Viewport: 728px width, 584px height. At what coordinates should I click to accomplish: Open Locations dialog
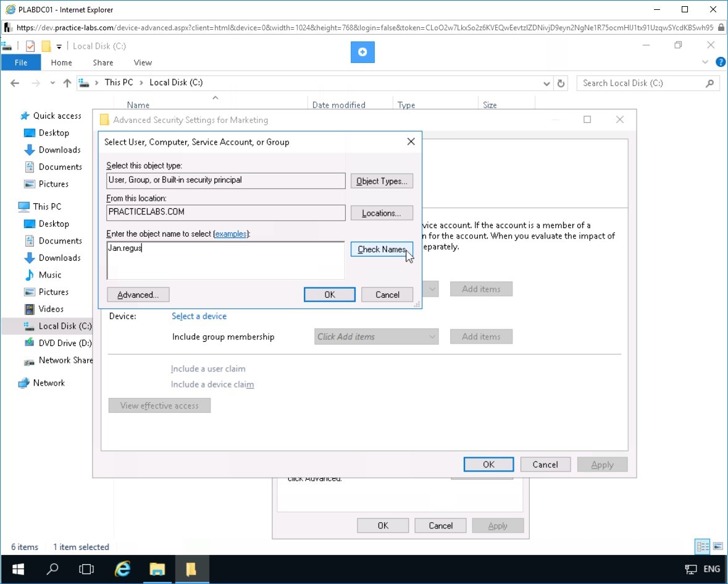tap(381, 213)
